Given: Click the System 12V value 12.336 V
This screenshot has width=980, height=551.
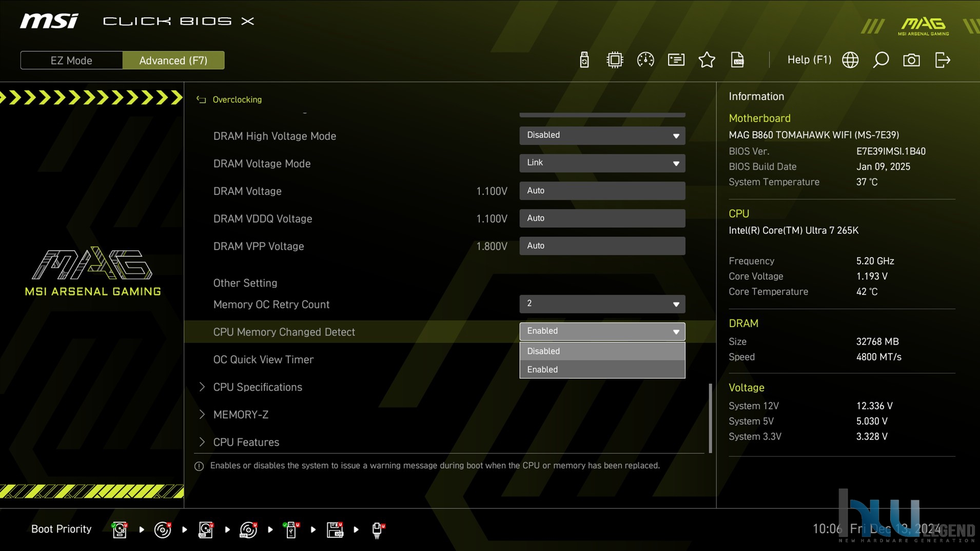Looking at the screenshot, I should pos(874,406).
